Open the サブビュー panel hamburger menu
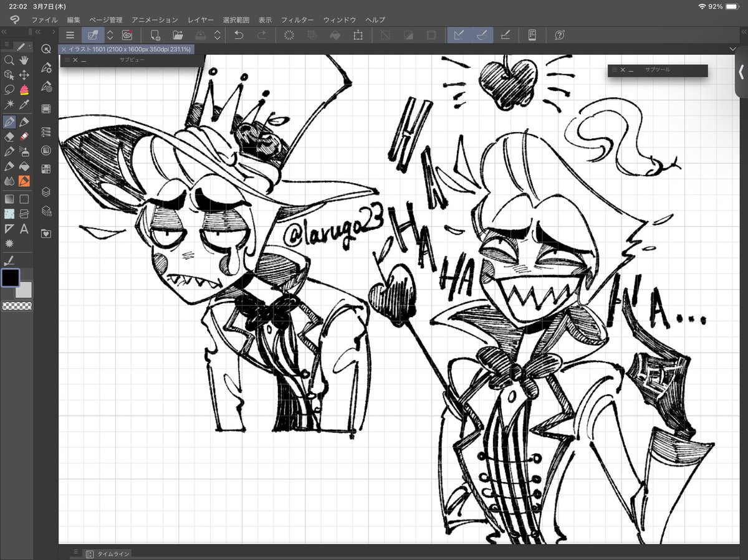Viewport: 748px width, 560px height. 67,60
